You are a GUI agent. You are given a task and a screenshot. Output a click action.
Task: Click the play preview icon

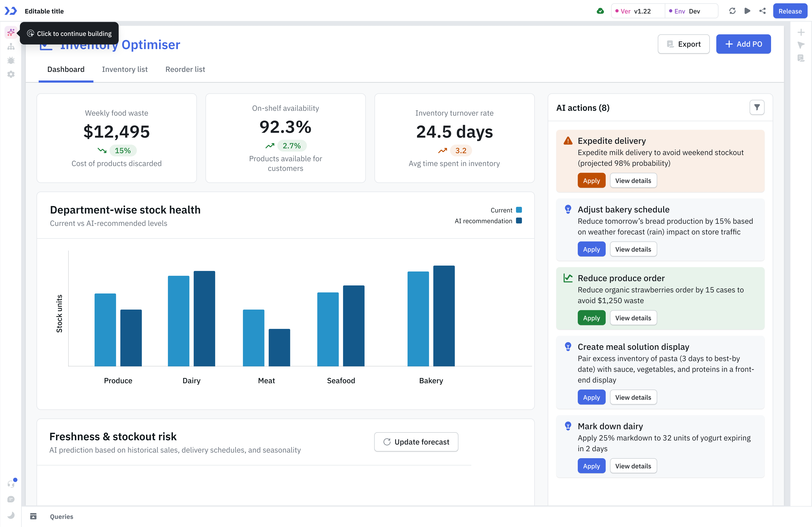click(x=747, y=11)
